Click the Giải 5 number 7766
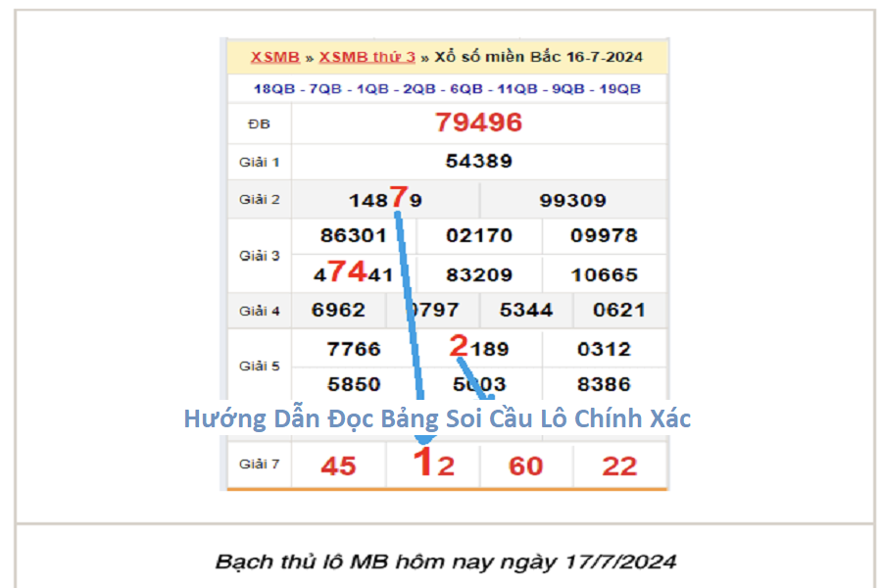Viewport: 882px width, 588px height. [354, 349]
